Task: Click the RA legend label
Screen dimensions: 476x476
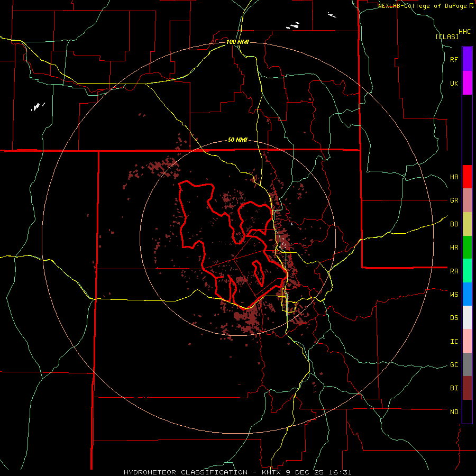Action: 454,271
